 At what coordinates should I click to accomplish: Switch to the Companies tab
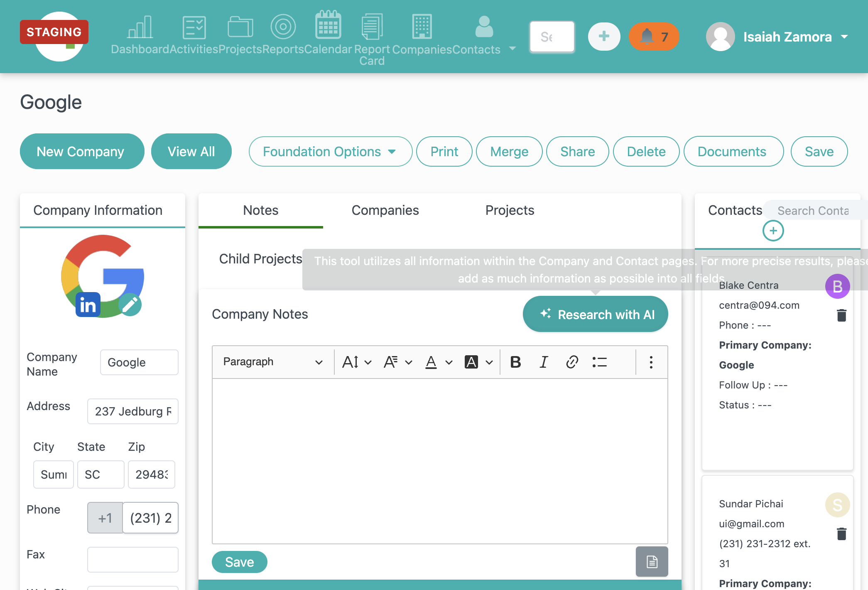[x=385, y=210]
